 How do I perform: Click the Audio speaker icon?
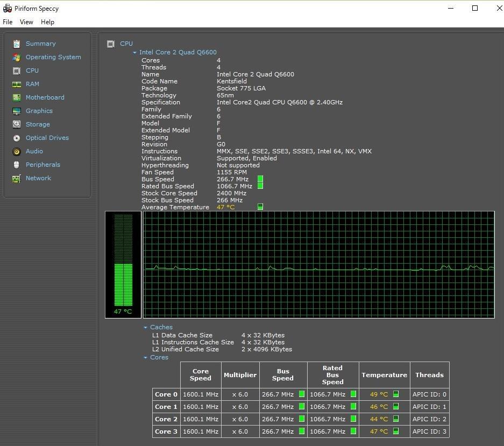click(x=16, y=152)
